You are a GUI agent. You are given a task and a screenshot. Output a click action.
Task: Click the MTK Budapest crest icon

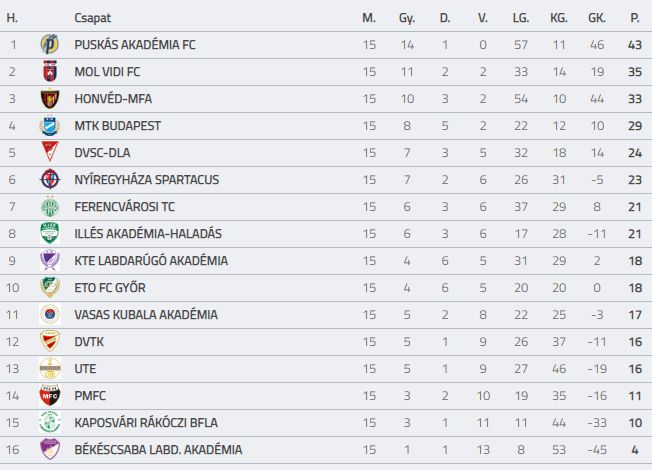coord(50,126)
